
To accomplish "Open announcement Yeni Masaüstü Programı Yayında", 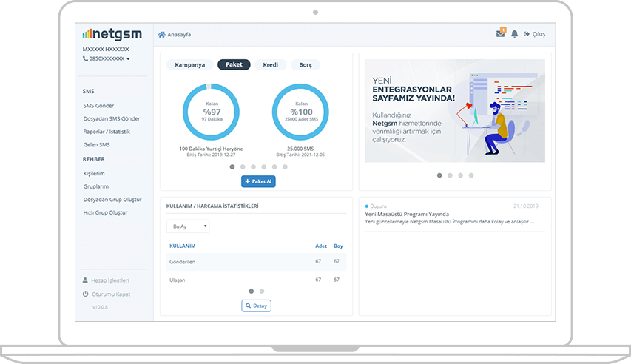I will tap(407, 215).
